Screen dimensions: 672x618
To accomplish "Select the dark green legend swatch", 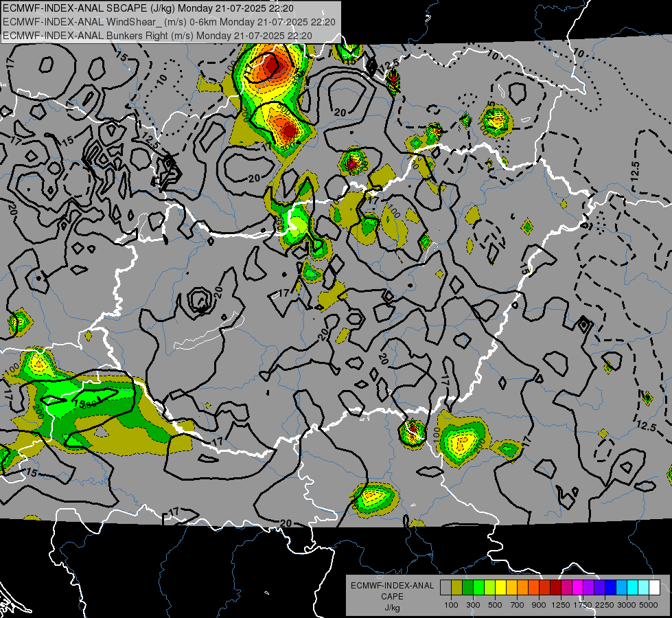I will click(467, 587).
